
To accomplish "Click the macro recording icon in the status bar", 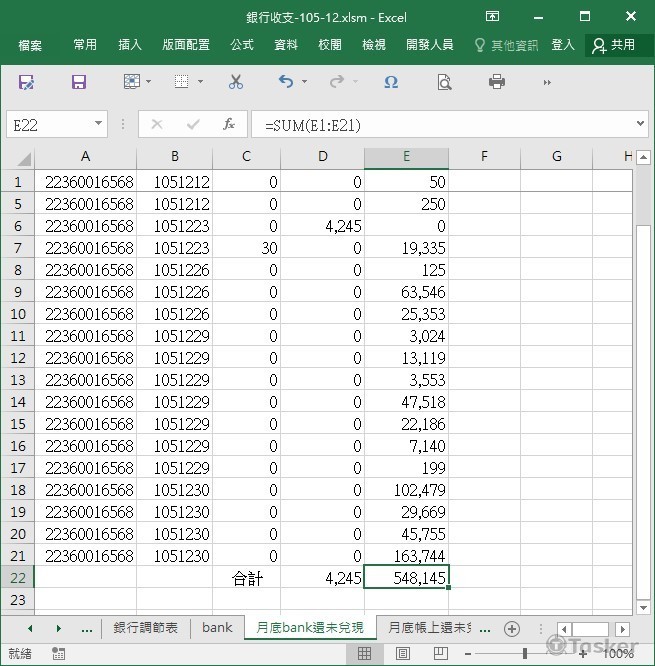I will pyautogui.click(x=58, y=654).
